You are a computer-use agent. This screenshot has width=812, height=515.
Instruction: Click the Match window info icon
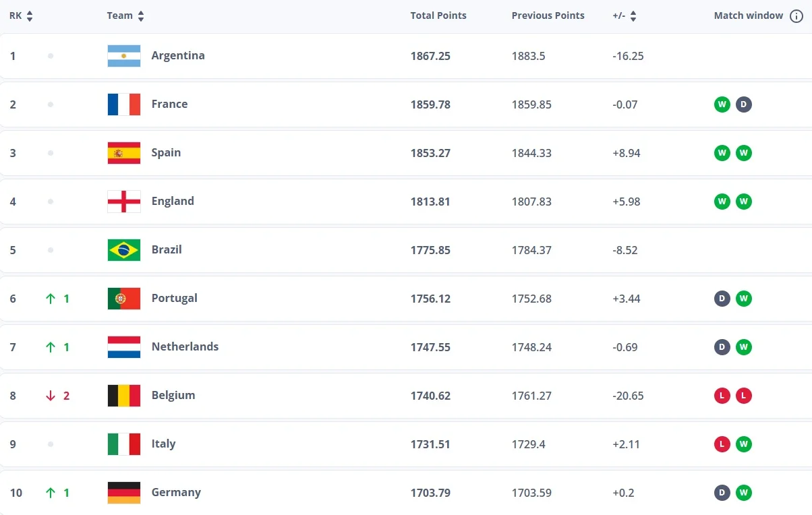pyautogui.click(x=796, y=16)
